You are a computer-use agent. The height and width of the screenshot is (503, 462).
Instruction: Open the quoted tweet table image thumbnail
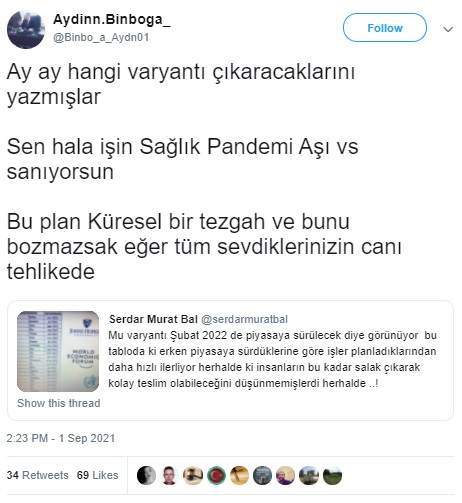pyautogui.click(x=58, y=351)
